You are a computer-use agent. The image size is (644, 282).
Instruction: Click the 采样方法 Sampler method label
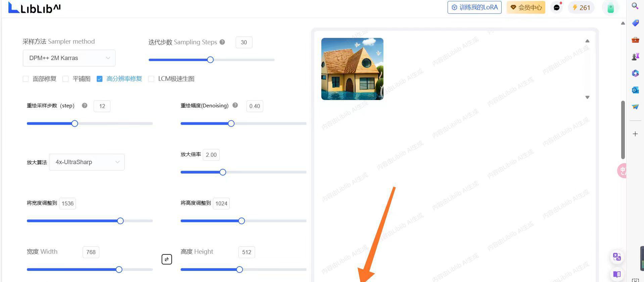pyautogui.click(x=59, y=42)
